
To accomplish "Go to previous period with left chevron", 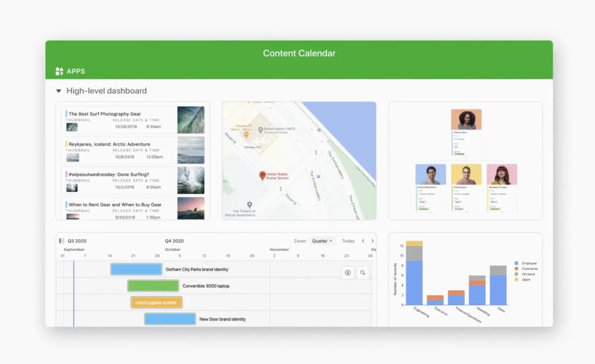I will 363,241.
